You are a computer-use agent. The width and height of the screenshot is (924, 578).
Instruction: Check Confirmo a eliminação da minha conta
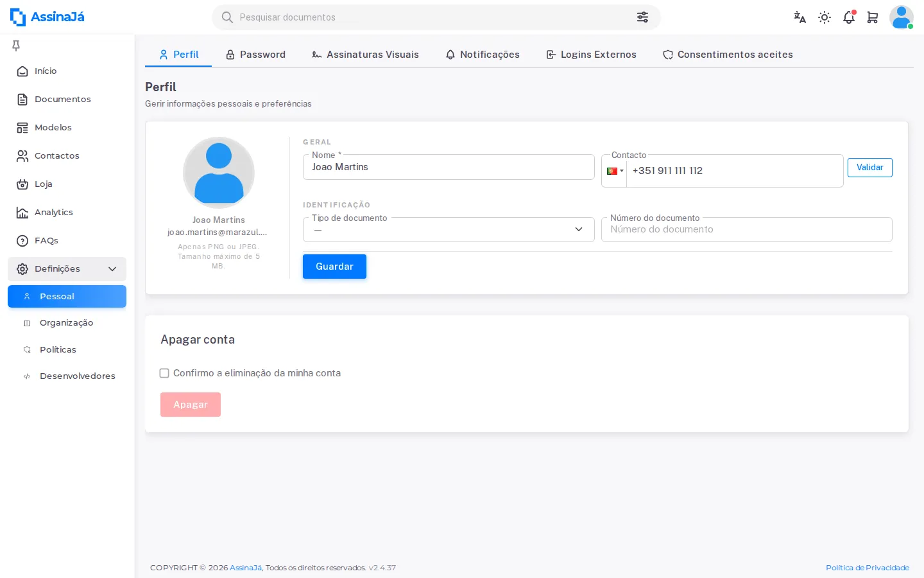tap(164, 373)
